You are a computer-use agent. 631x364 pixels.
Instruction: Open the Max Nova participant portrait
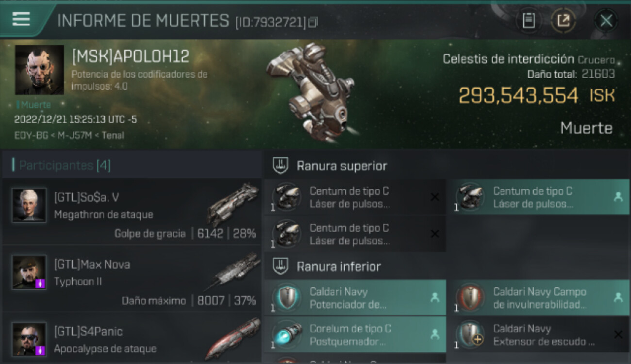29,272
